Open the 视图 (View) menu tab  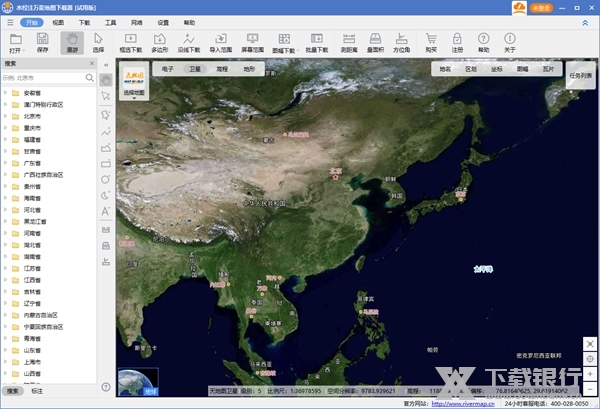(x=58, y=21)
